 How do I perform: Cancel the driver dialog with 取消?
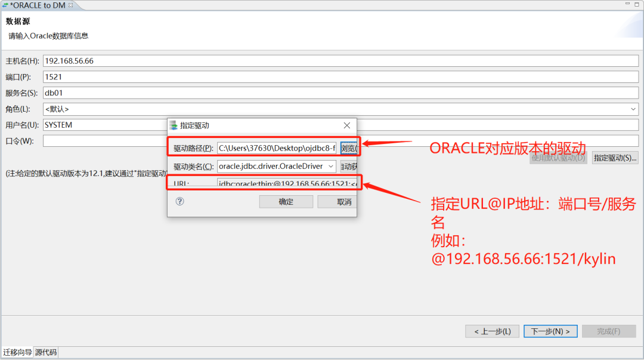click(x=337, y=202)
